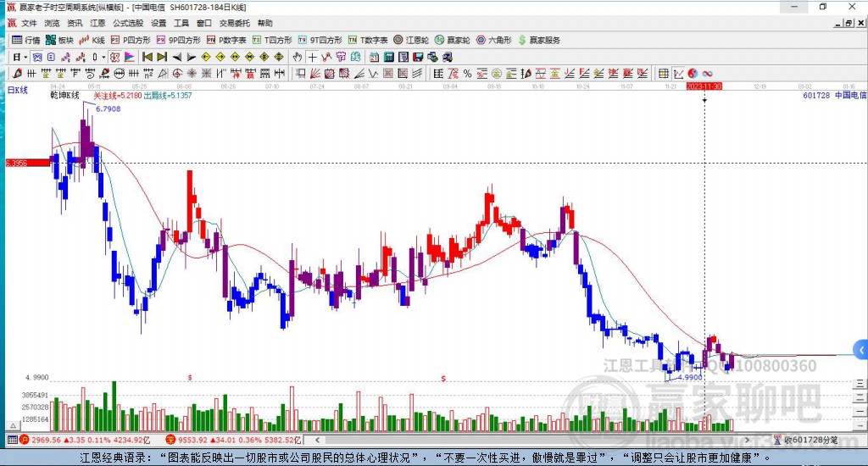
Task: Click the 出局线=5.1357 label
Action: coord(168,96)
